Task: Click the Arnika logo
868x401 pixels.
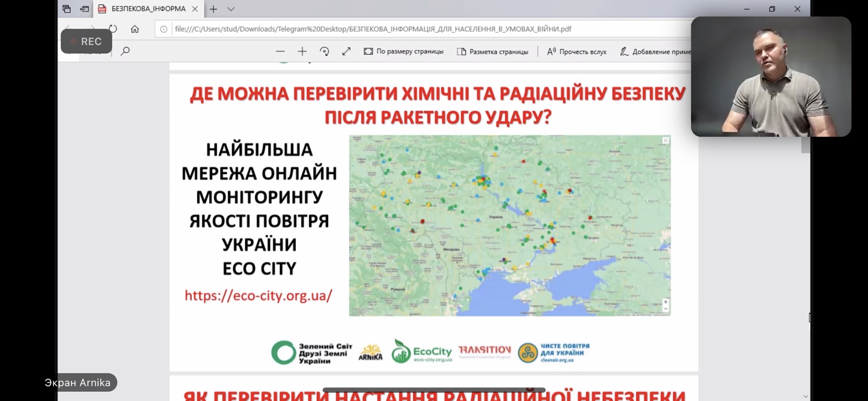Action: click(x=371, y=353)
